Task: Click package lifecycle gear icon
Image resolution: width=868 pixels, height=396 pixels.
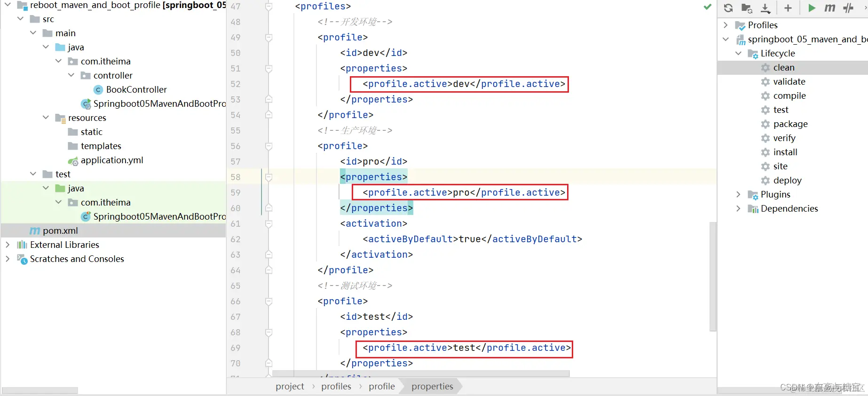Action: click(x=765, y=124)
